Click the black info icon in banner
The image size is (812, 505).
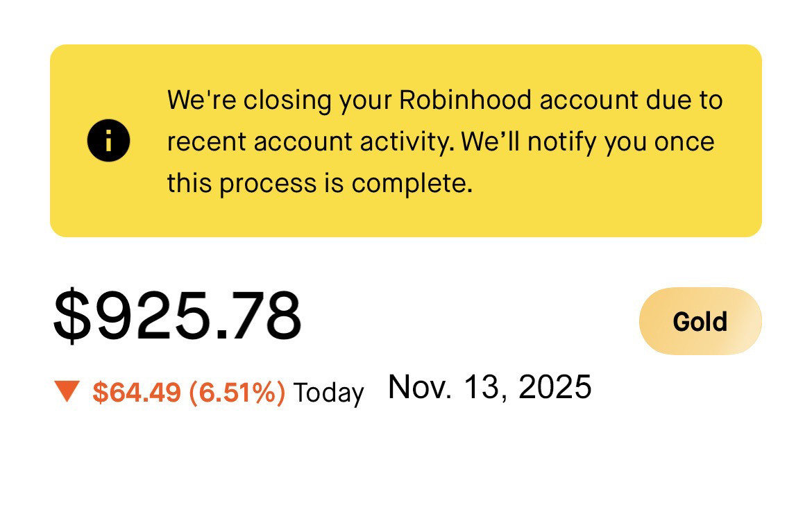click(x=108, y=141)
